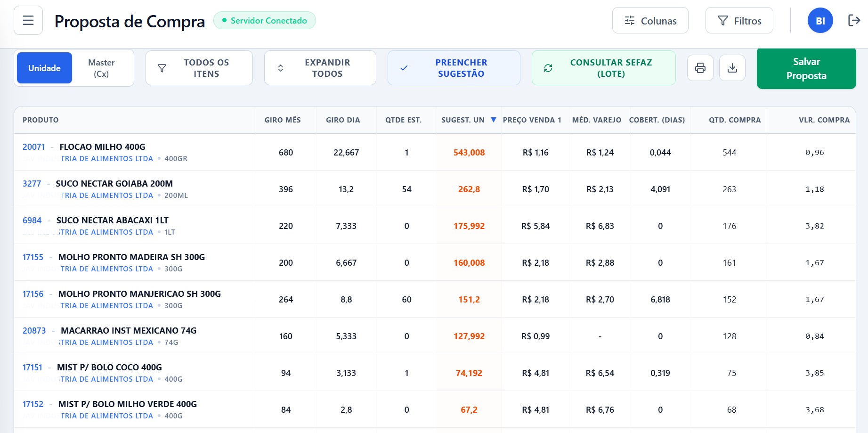Sort by Qtde Est. column header

(403, 120)
